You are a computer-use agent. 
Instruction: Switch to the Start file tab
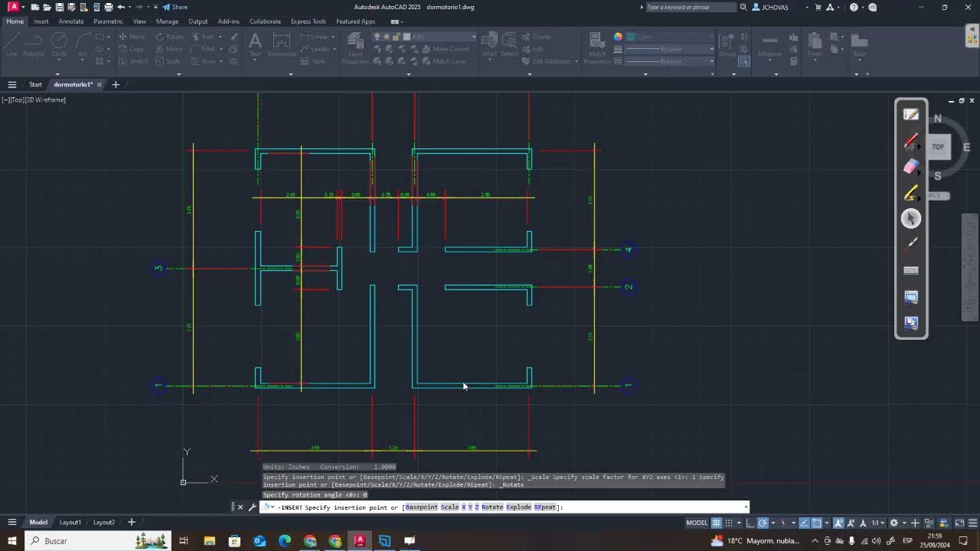click(x=35, y=84)
